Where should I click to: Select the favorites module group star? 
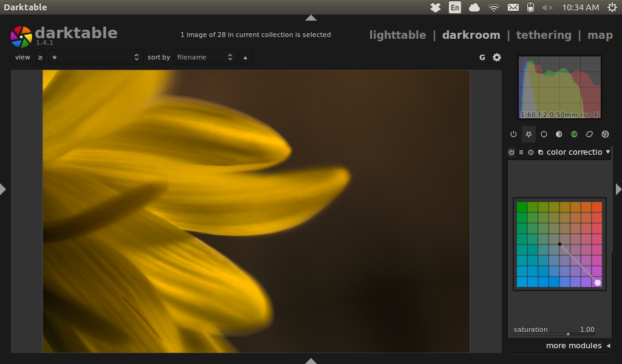(528, 134)
